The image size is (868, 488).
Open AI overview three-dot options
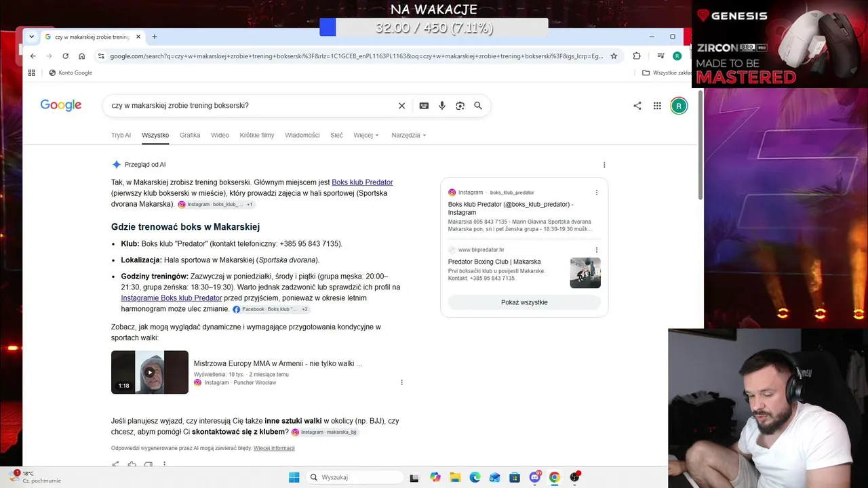tap(604, 165)
